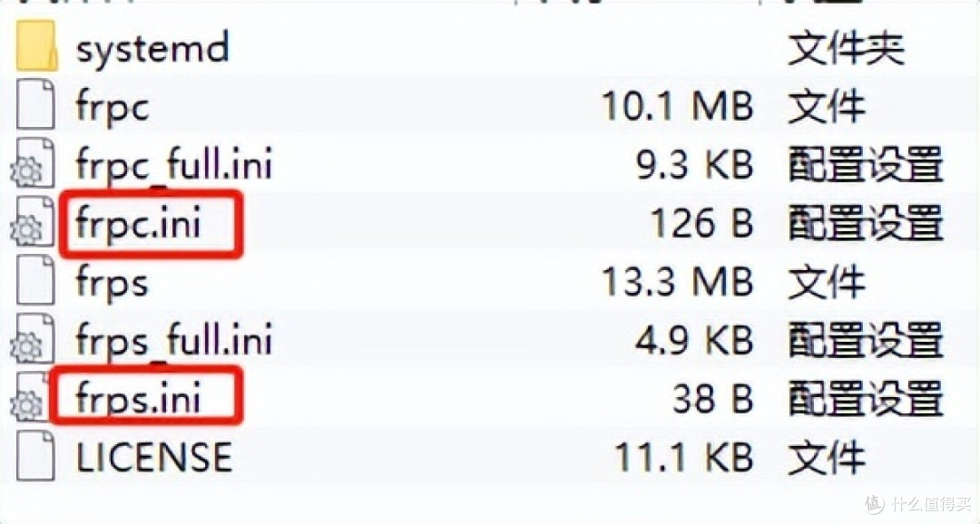Click the 126 B size entry
Image resolution: width=980 pixels, height=524 pixels.
[x=701, y=223]
